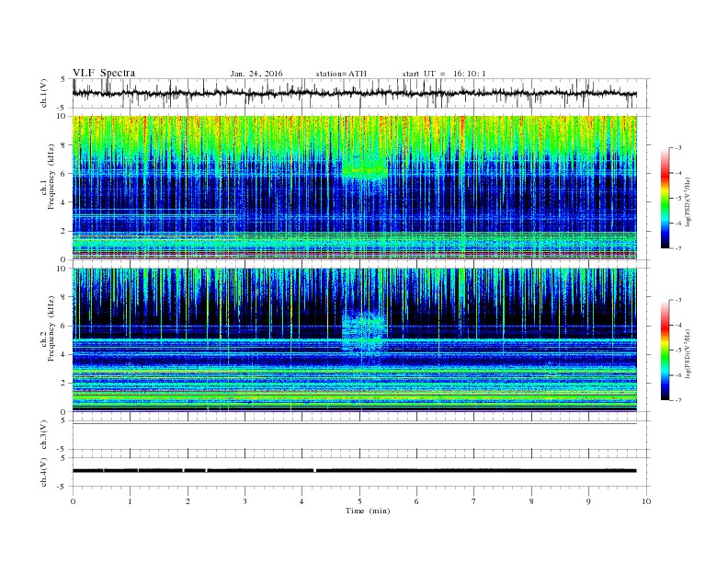Click the "-4" tick on the lower color bar
The image size is (728, 563).
(678, 325)
